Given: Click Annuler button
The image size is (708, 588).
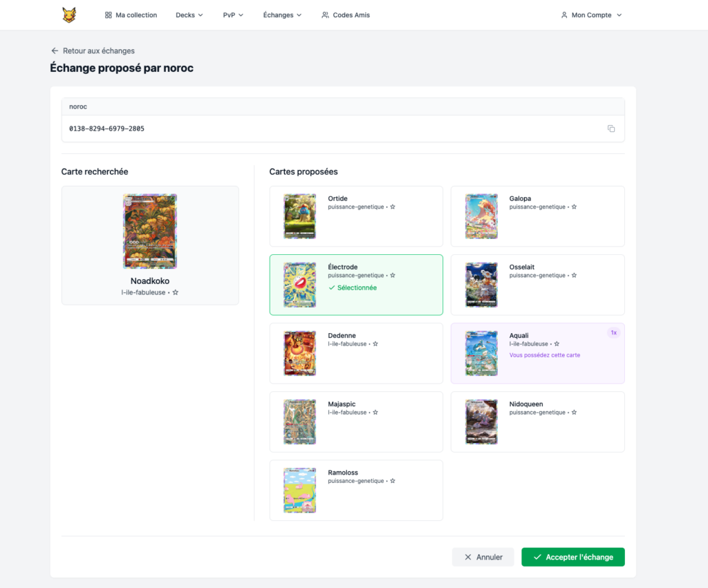Looking at the screenshot, I should click(x=483, y=557).
